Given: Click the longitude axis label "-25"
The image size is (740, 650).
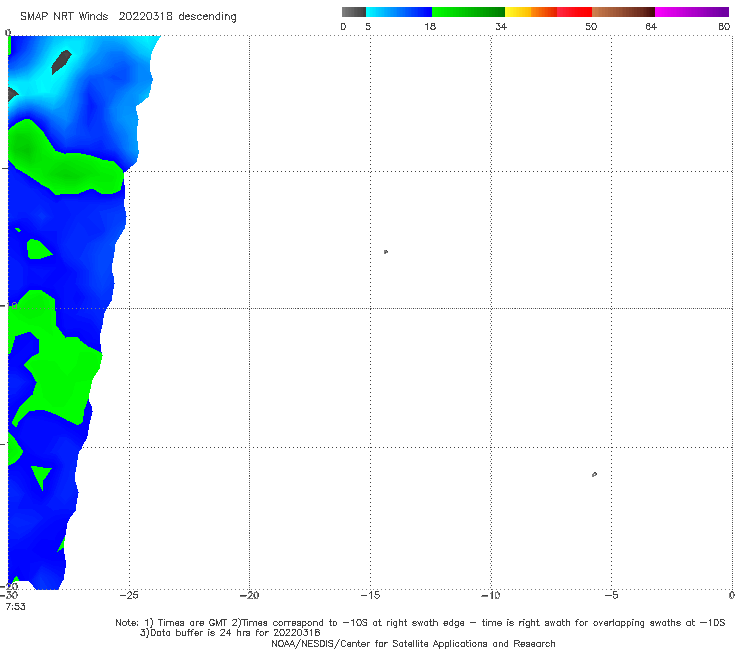Looking at the screenshot, I should coord(129,595).
